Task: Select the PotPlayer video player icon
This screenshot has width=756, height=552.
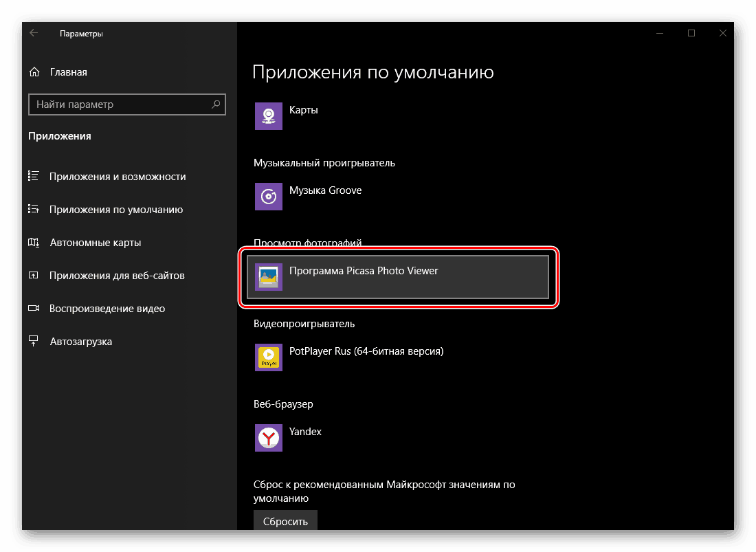Action: 268,357
